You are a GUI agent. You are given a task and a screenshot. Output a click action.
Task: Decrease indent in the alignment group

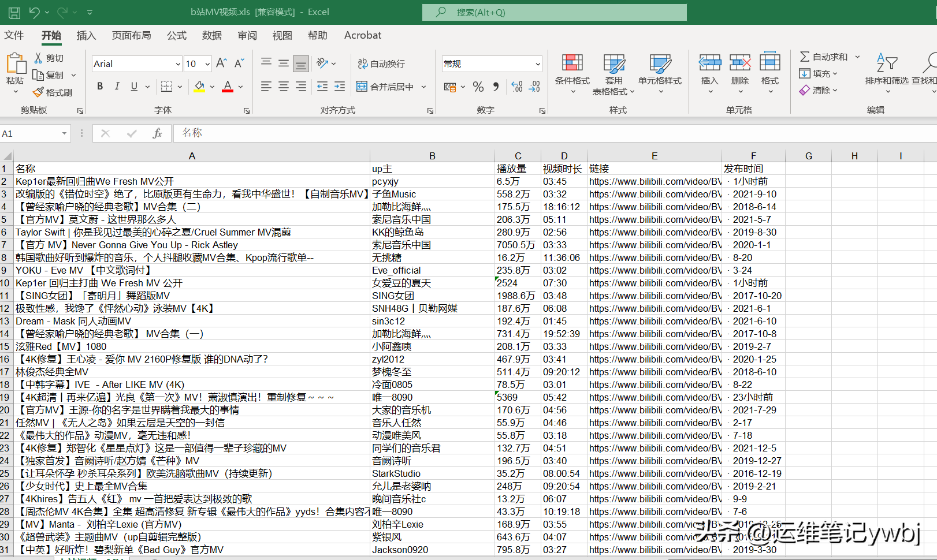[x=322, y=87]
